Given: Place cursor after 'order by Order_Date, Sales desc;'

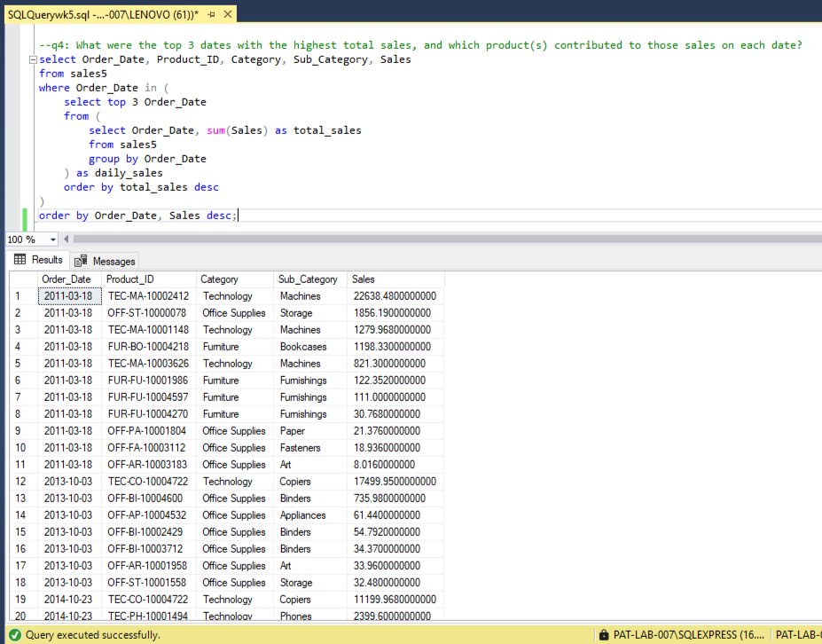Looking at the screenshot, I should pos(238,216).
